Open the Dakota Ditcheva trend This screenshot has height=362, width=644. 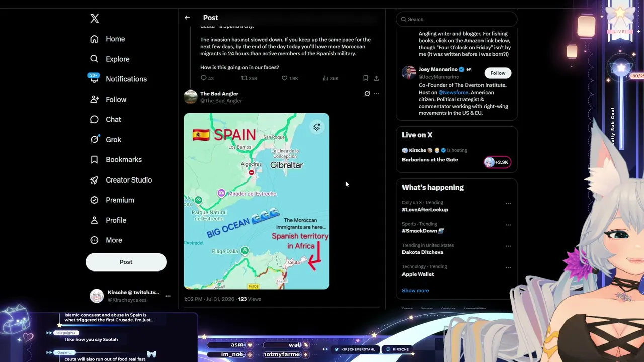[423, 252]
